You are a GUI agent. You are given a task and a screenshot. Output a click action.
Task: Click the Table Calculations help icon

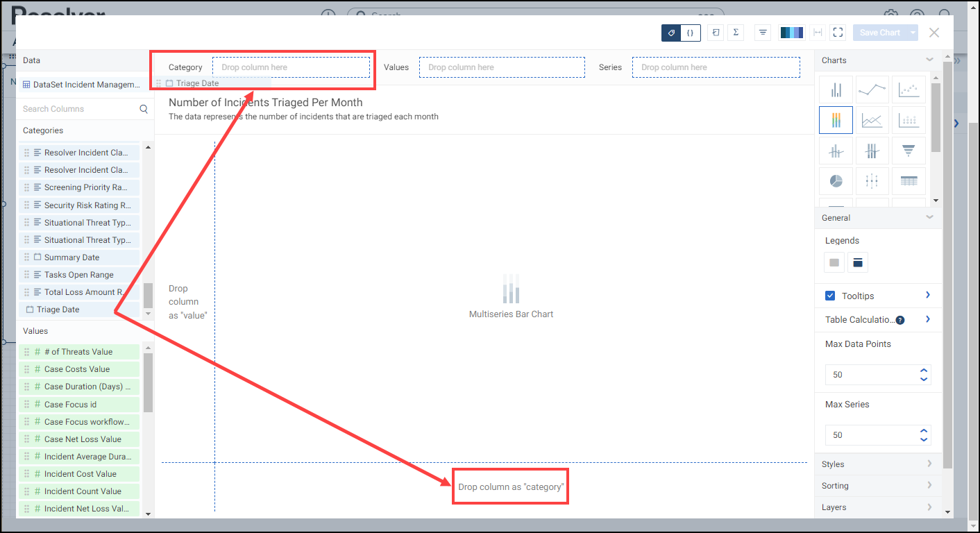click(900, 320)
